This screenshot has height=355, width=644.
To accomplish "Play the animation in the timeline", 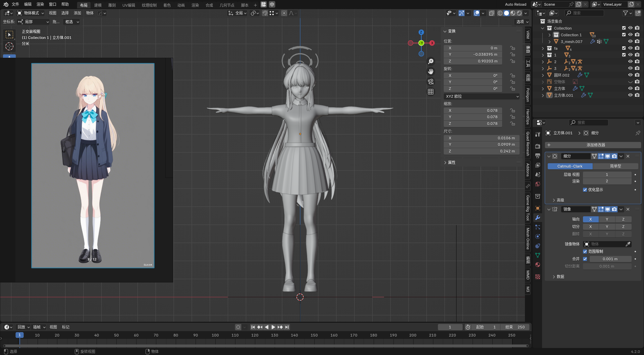I will [x=273, y=327].
